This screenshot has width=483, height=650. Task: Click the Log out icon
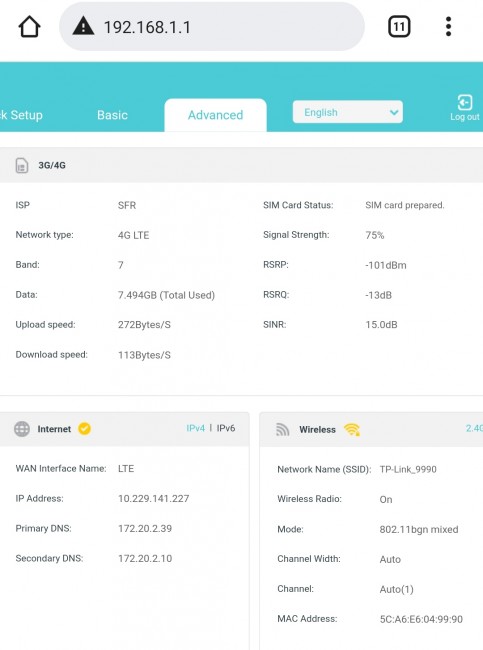click(464, 102)
